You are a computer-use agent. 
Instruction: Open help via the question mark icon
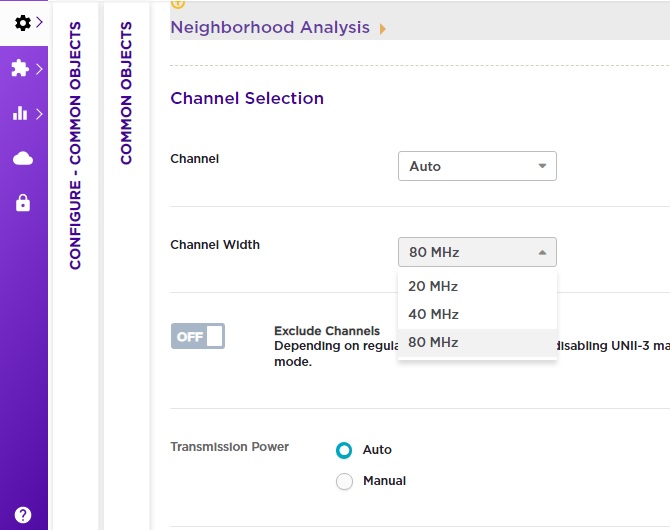tap(23, 515)
